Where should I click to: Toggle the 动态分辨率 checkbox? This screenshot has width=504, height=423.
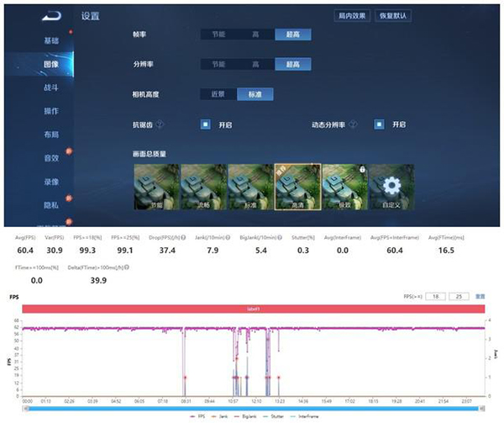point(380,124)
